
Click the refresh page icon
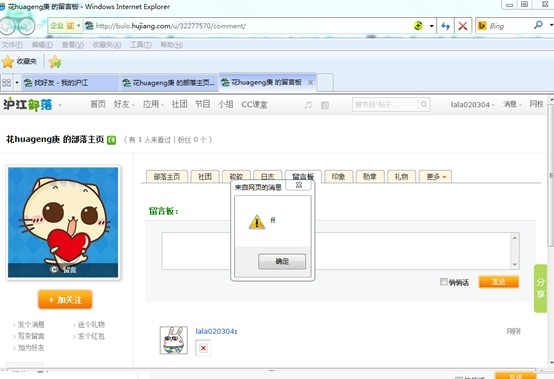(446, 26)
